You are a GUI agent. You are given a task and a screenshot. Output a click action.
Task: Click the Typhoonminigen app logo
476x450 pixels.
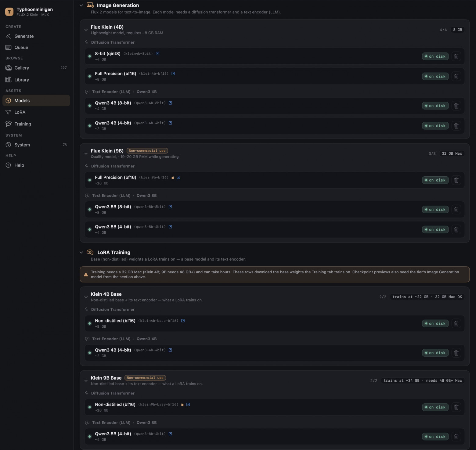click(x=9, y=12)
